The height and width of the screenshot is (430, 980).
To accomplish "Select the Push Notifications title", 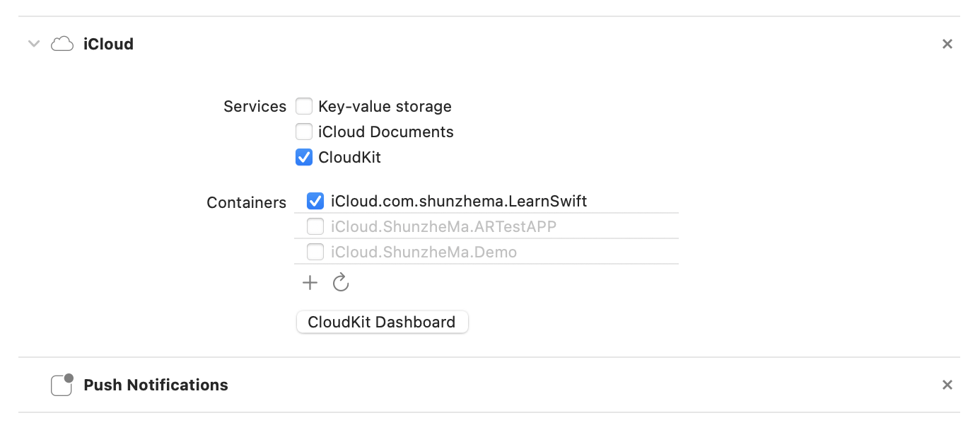I will [x=156, y=385].
